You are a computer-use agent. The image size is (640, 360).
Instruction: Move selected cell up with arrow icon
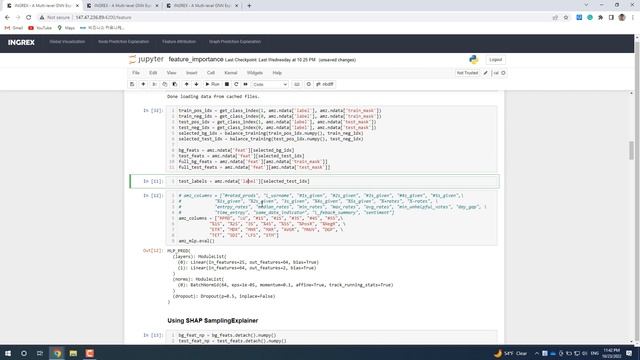click(x=187, y=84)
